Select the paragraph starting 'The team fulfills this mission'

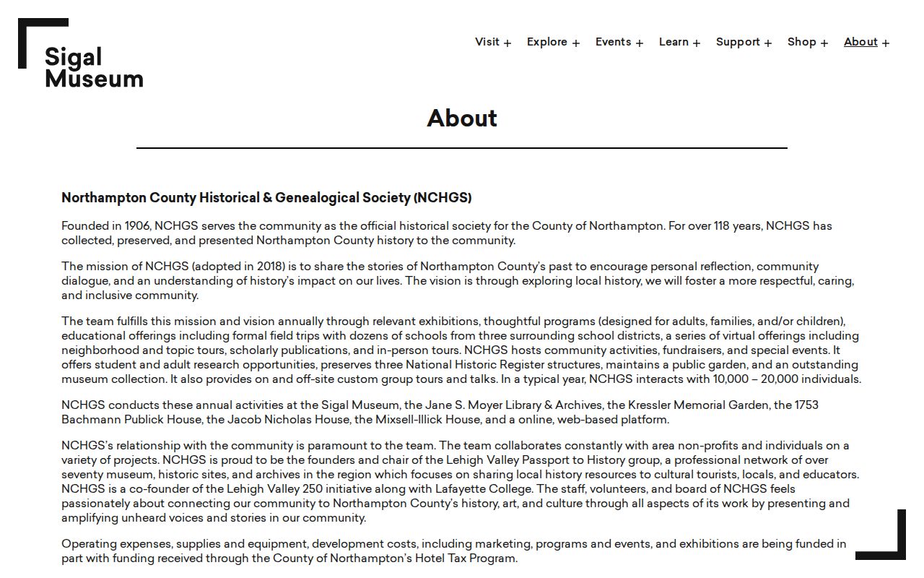click(x=461, y=350)
